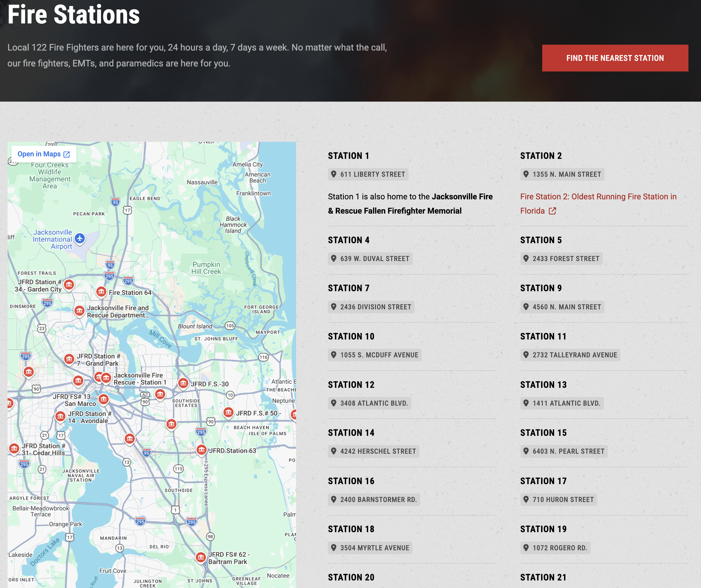Click the location pin beside 4242 Herschel Street
The width and height of the screenshot is (701, 588).
click(x=333, y=451)
